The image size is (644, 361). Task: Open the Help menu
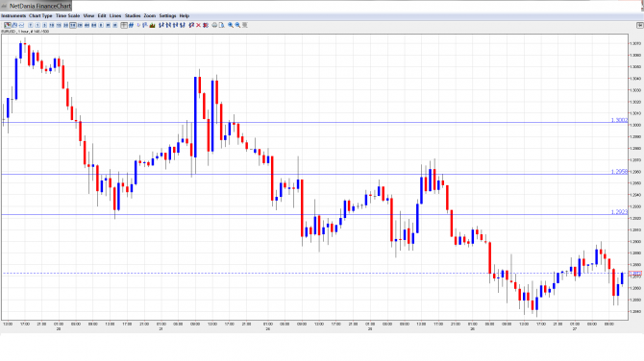click(185, 15)
